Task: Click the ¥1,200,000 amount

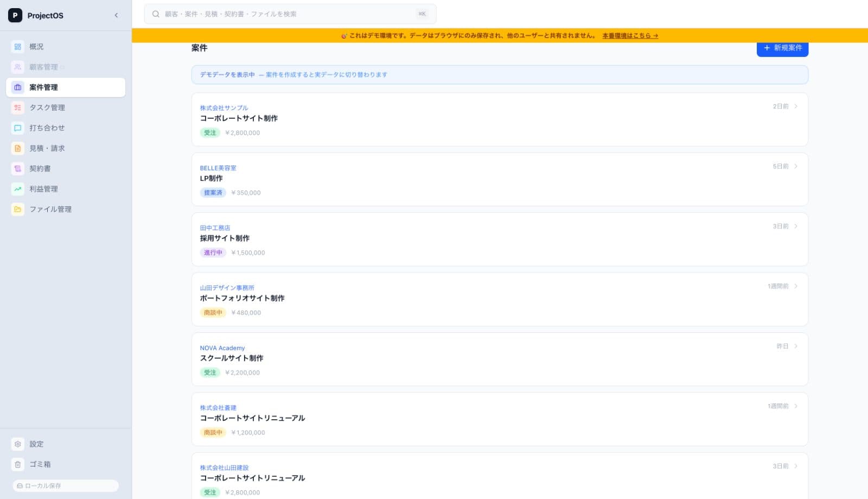Action: click(x=248, y=433)
